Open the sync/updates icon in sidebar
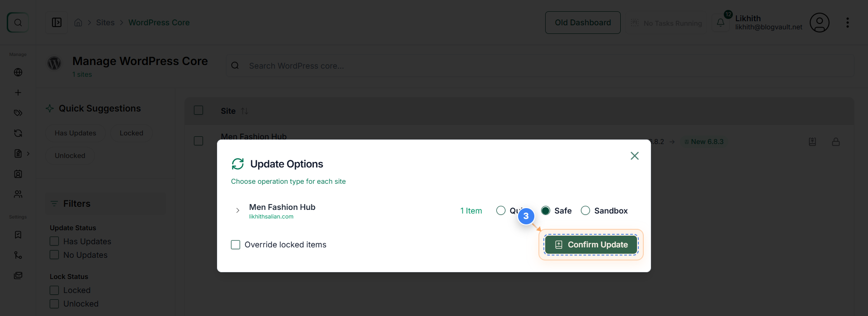The height and width of the screenshot is (316, 868). tap(18, 133)
